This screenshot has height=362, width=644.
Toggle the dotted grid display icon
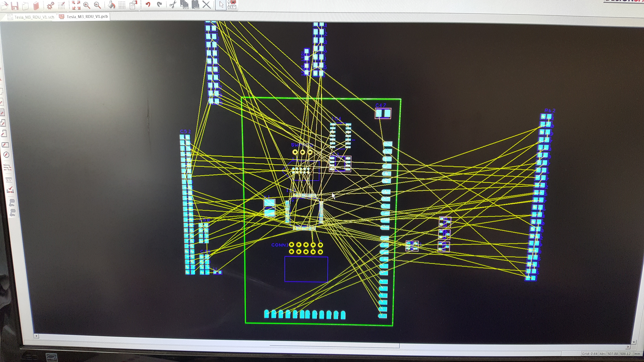coord(122,5)
